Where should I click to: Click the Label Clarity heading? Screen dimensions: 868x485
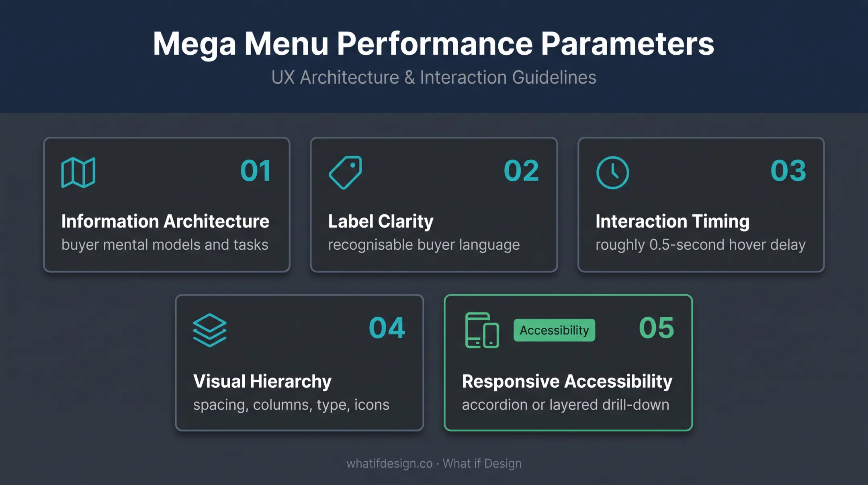tap(381, 222)
